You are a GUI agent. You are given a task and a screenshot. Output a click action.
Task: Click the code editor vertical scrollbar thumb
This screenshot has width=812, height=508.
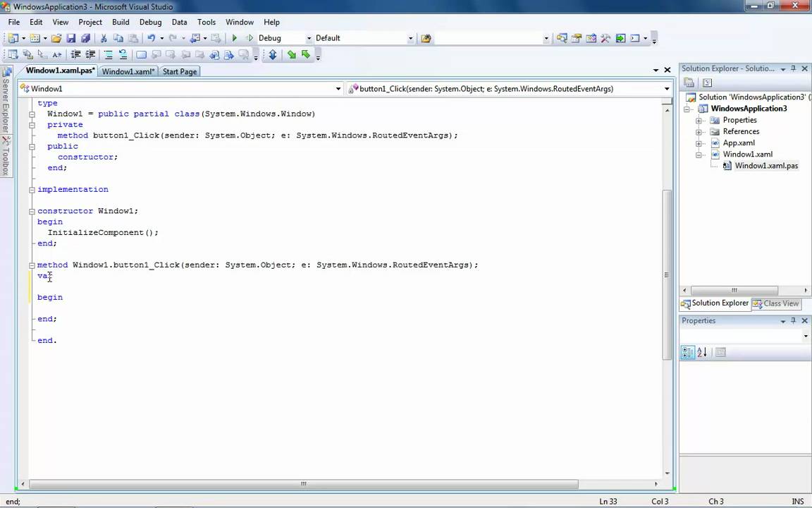[667, 274]
